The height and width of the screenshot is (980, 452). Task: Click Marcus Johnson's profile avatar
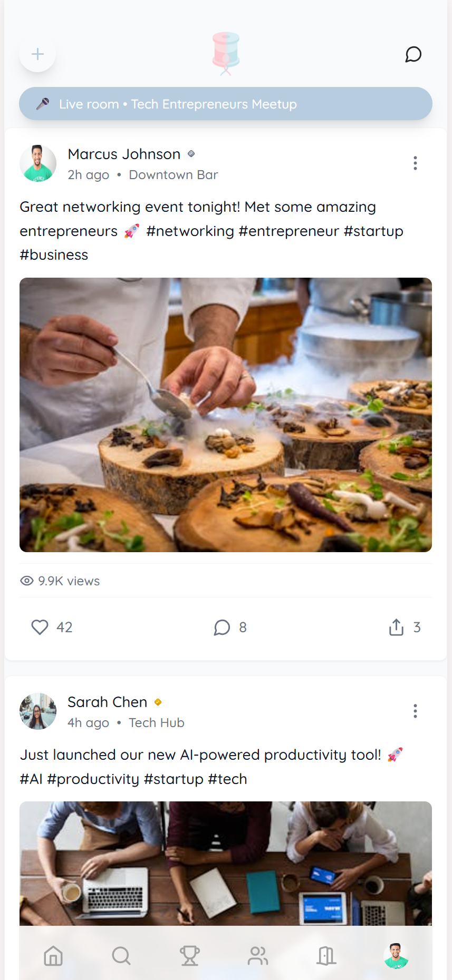click(x=38, y=163)
